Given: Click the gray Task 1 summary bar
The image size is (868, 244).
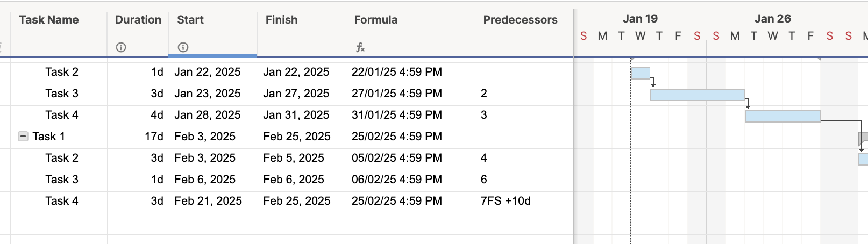Looking at the screenshot, I should pyautogui.click(x=863, y=138).
